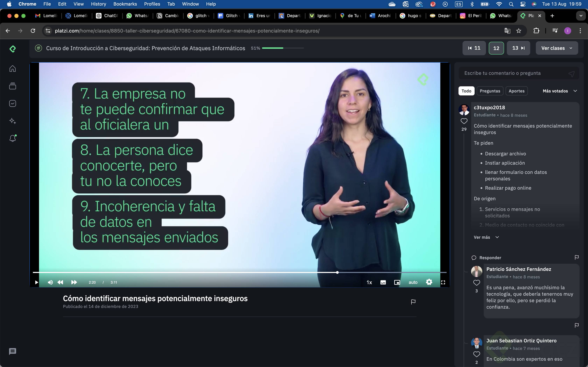Enable picture-in-picture for the video
The image size is (588, 367).
pos(397,282)
